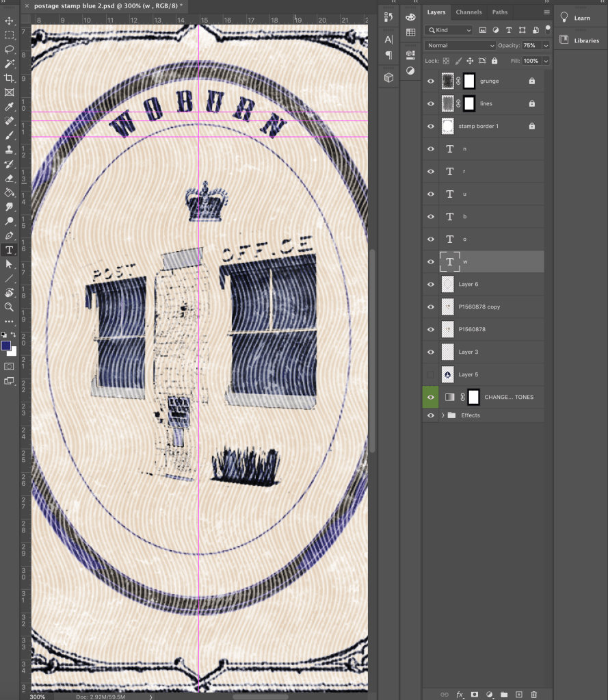Toggle visibility of stamp border 1 layer

430,127
